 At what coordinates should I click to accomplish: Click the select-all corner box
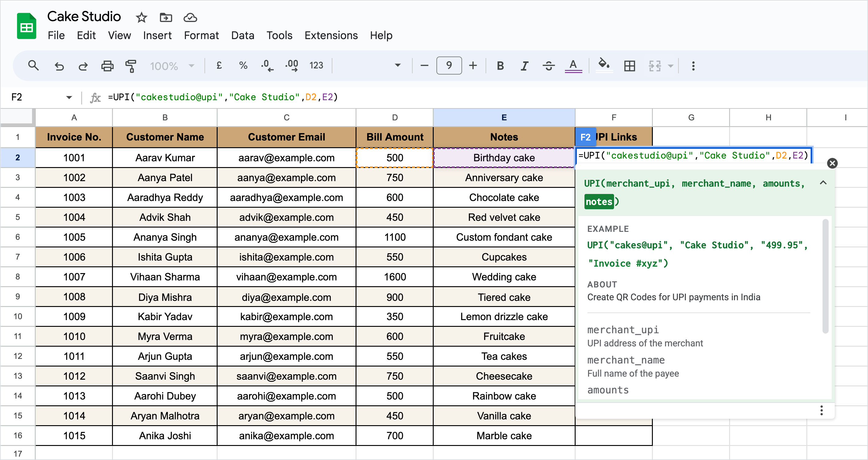(17, 117)
